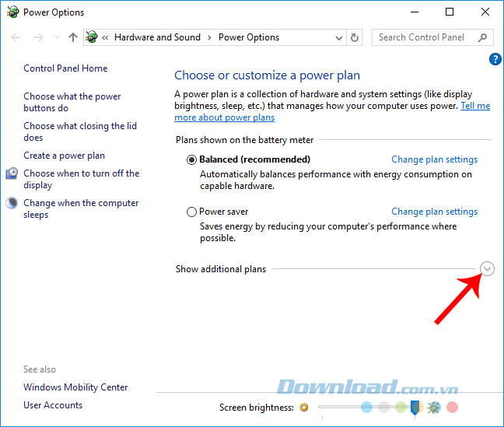
Task: Click the display clock icon in sidebar
Action: tap(12, 173)
